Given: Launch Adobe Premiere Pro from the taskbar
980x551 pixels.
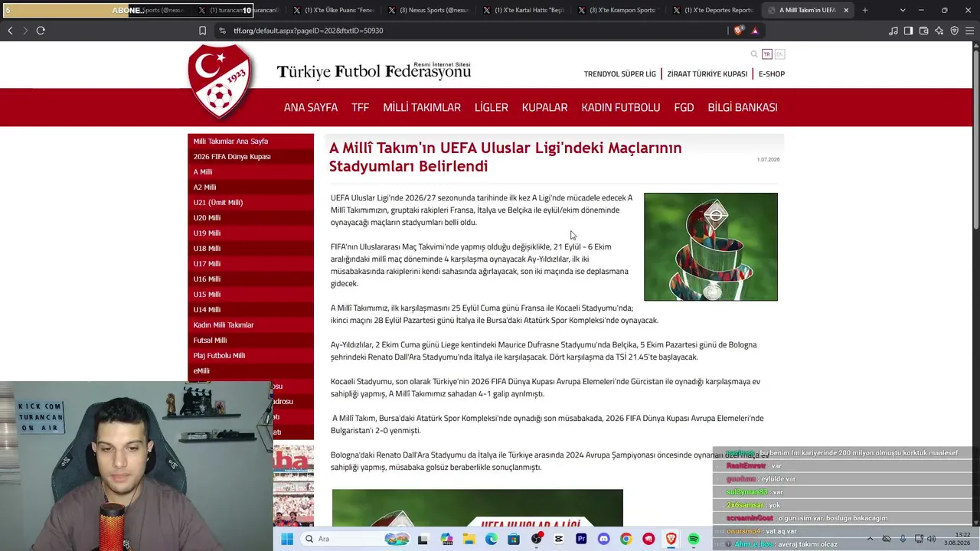Looking at the screenshot, I should [581, 539].
